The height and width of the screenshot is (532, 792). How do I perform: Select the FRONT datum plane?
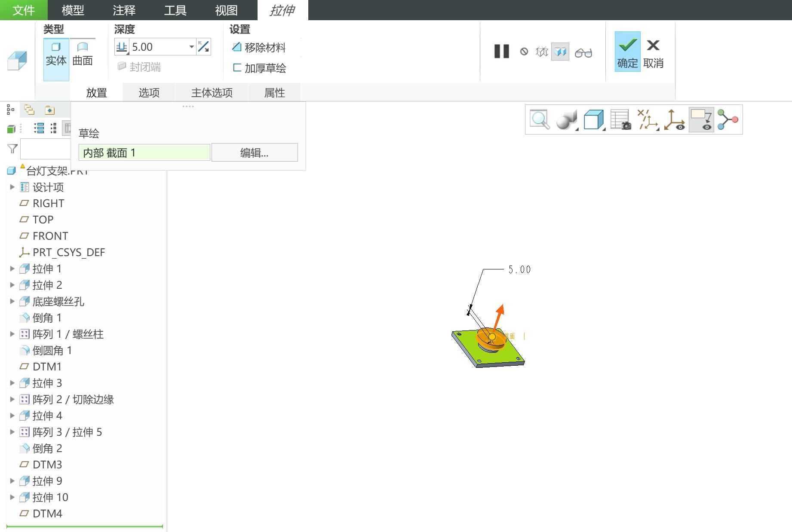pos(44,236)
